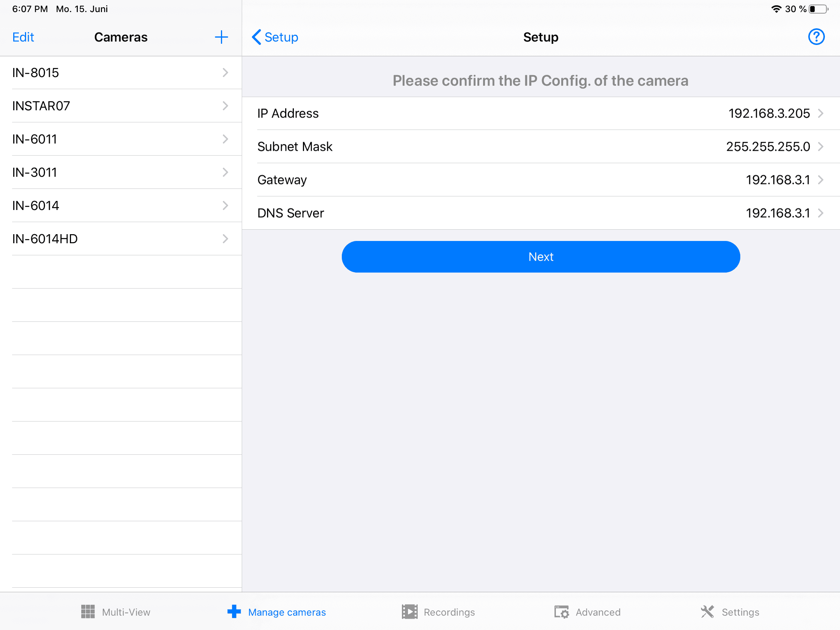Open the DNS Server row chevron
840x630 pixels.
(820, 213)
